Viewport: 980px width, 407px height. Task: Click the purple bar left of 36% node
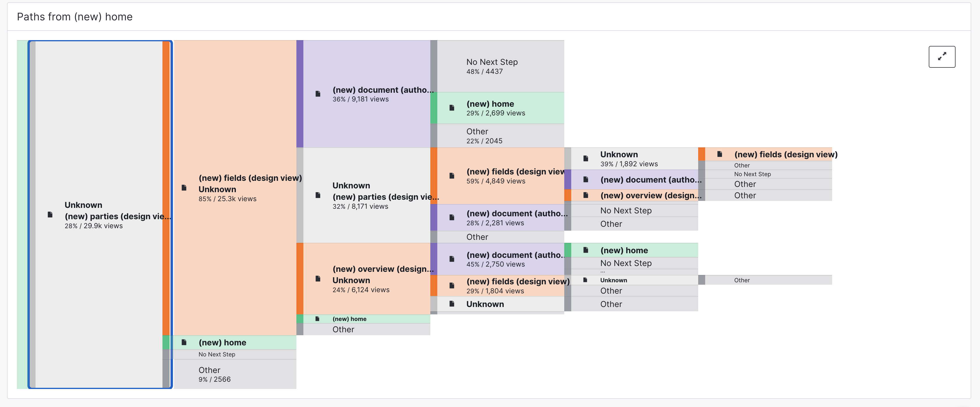click(x=300, y=94)
